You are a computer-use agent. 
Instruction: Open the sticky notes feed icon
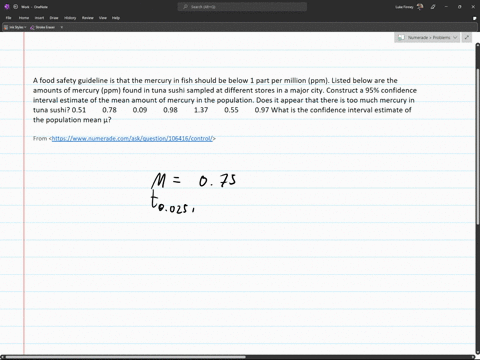(475, 18)
